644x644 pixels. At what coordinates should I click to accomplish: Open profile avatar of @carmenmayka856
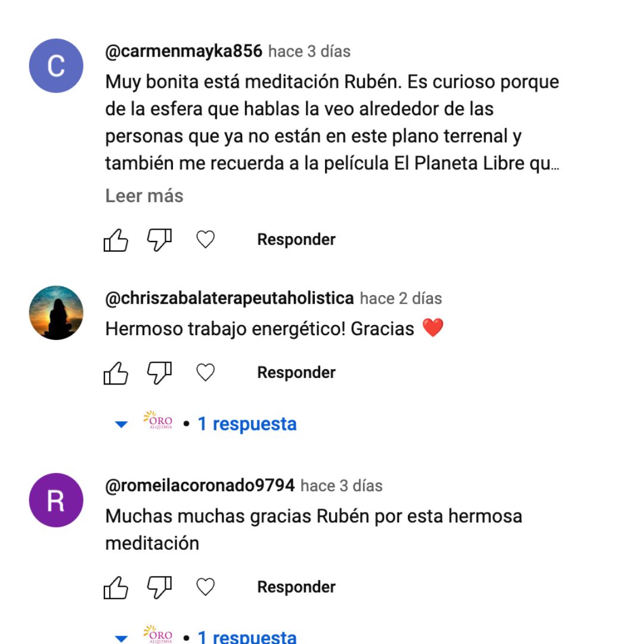[x=56, y=66]
